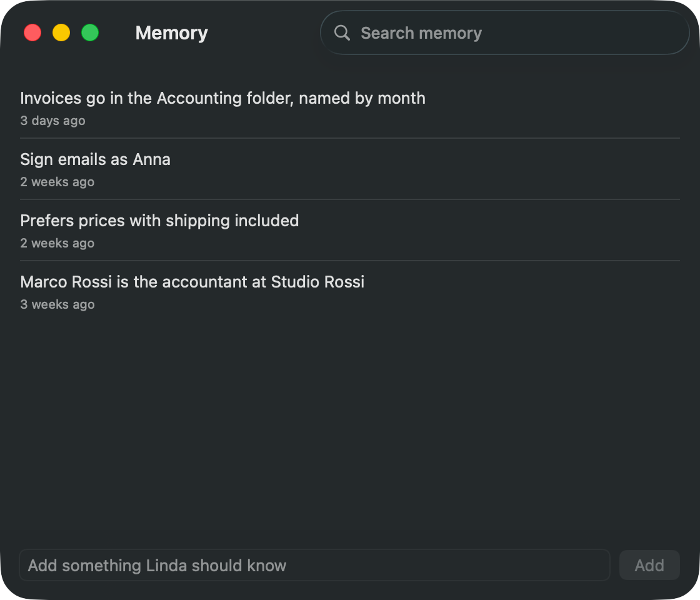700x600 pixels.
Task: Focus the Search memory field
Action: pos(504,32)
